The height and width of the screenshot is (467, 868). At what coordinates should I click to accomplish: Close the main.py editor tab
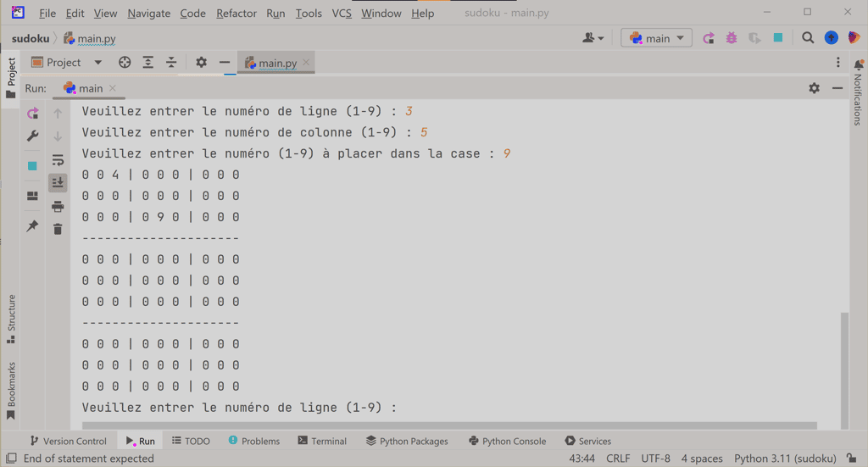click(x=307, y=63)
